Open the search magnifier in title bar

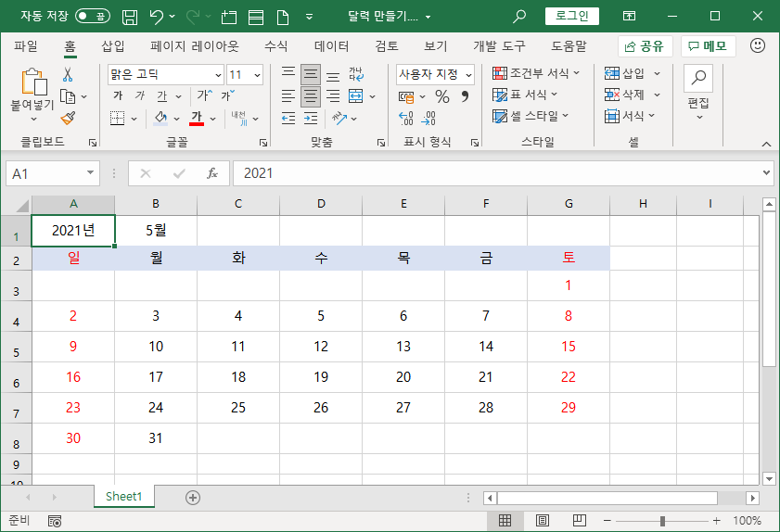[x=518, y=17]
